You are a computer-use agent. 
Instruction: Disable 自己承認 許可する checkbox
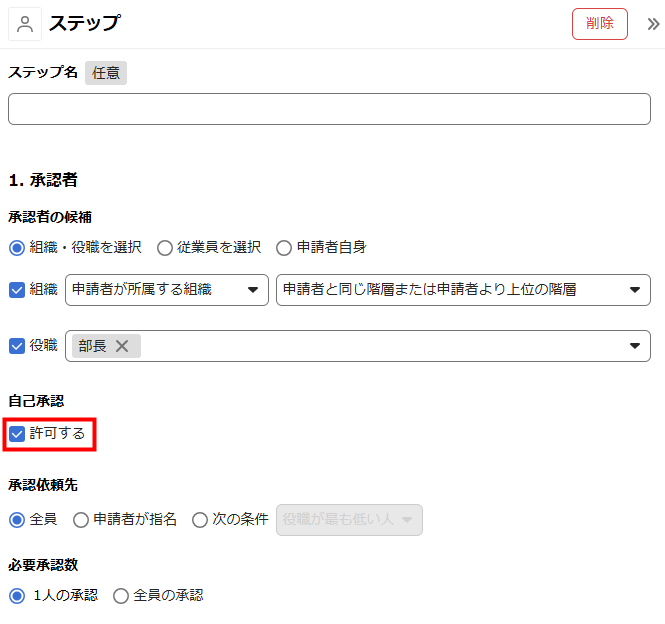pyautogui.click(x=17, y=434)
